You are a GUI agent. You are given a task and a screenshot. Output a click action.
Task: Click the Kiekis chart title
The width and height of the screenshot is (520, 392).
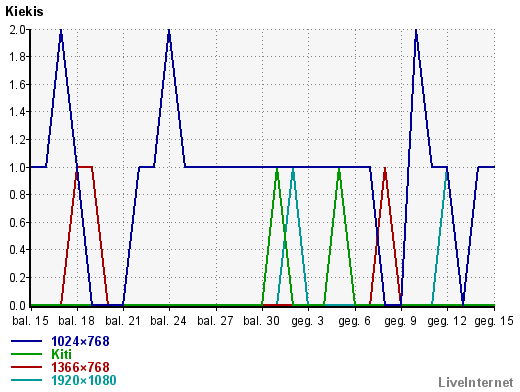(x=24, y=12)
